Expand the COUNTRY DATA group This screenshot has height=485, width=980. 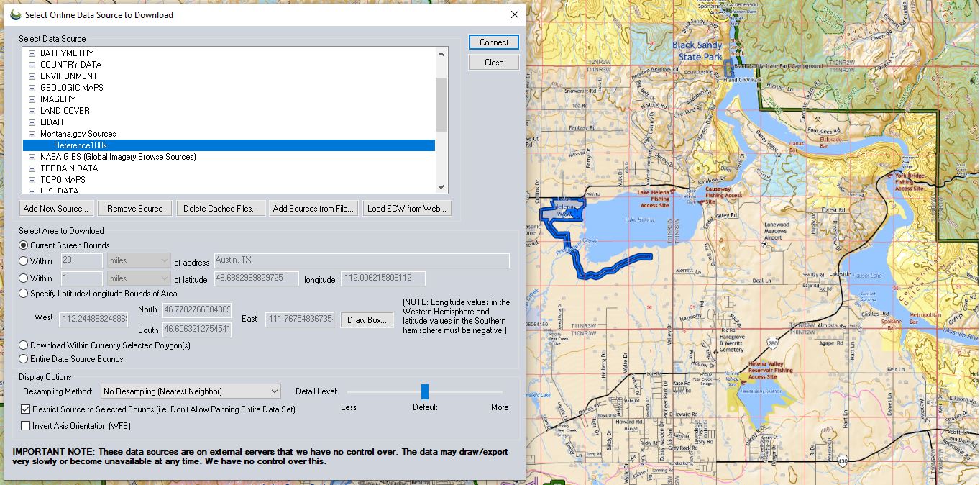point(32,65)
